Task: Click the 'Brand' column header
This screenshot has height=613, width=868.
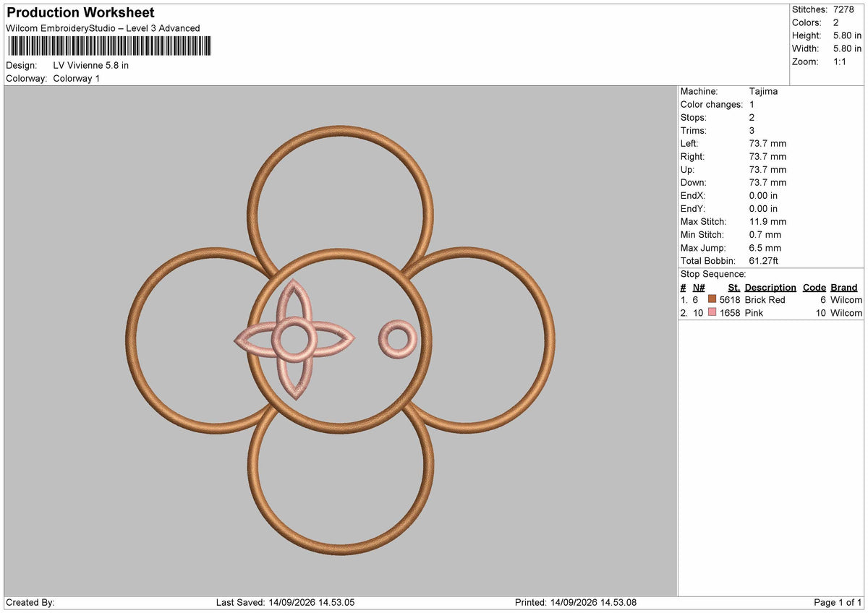Action: click(844, 287)
